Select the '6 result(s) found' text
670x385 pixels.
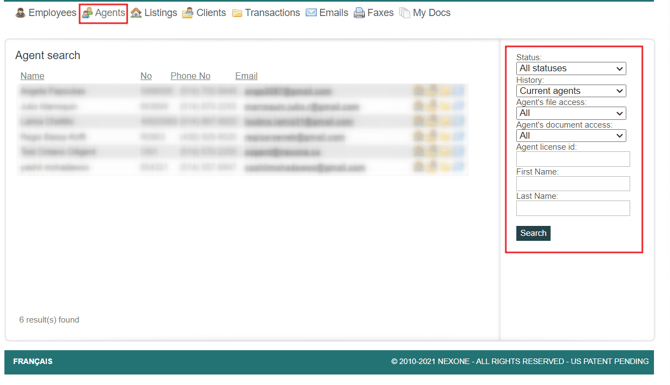49,320
